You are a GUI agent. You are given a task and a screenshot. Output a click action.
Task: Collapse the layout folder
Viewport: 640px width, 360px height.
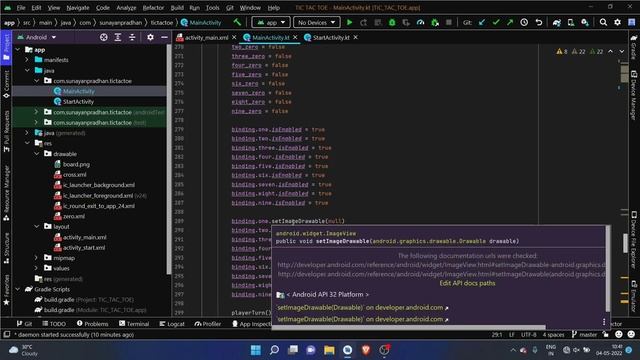click(x=36, y=227)
